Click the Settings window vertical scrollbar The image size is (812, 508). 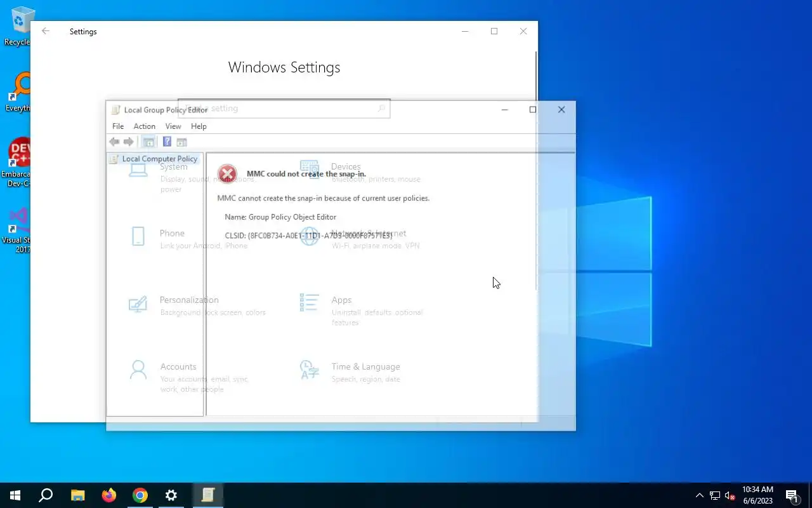536,171
